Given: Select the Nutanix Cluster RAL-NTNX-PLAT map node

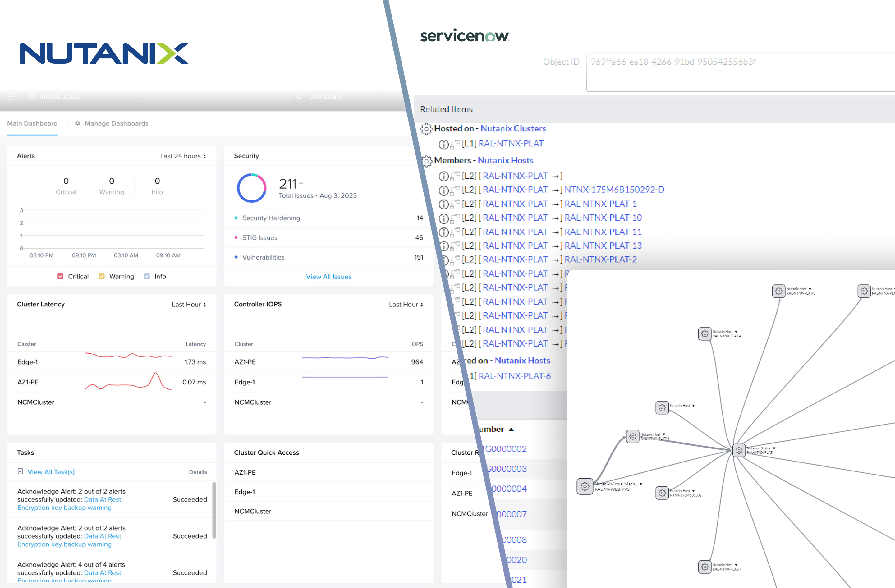Looking at the screenshot, I should 739,450.
